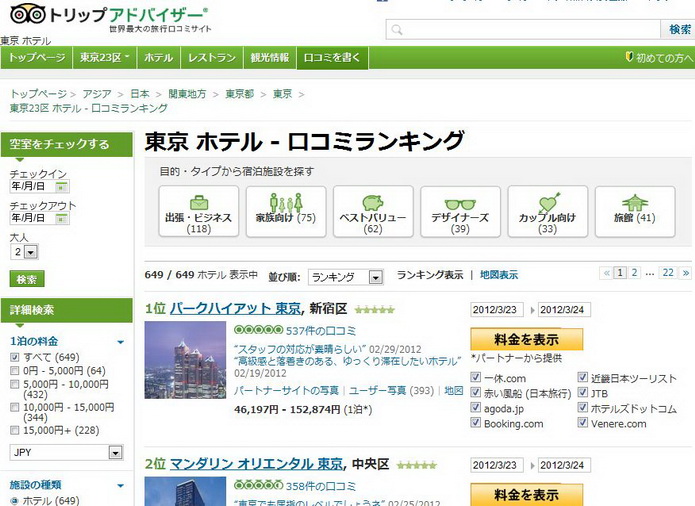Go to results page 2

pos(634,273)
